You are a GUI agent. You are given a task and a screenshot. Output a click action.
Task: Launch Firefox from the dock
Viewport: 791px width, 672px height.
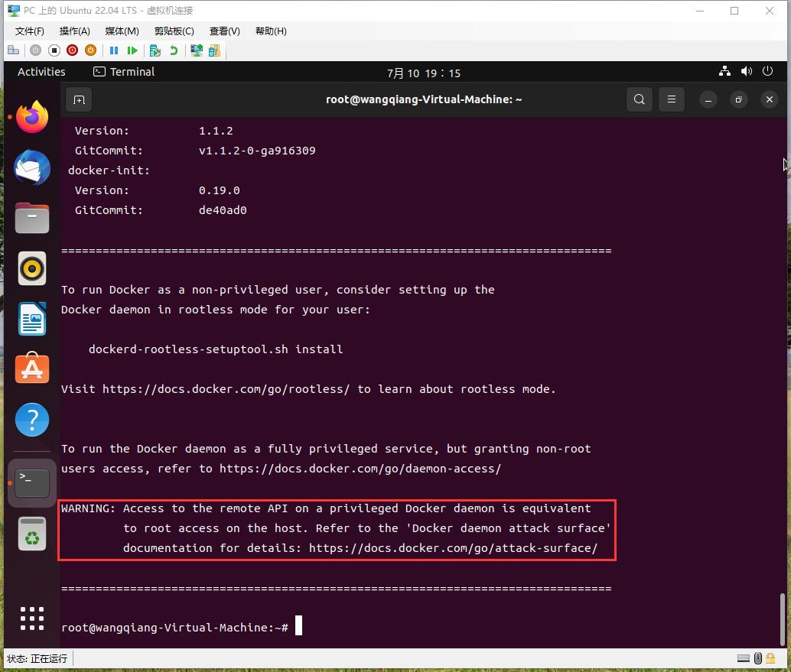click(32, 117)
